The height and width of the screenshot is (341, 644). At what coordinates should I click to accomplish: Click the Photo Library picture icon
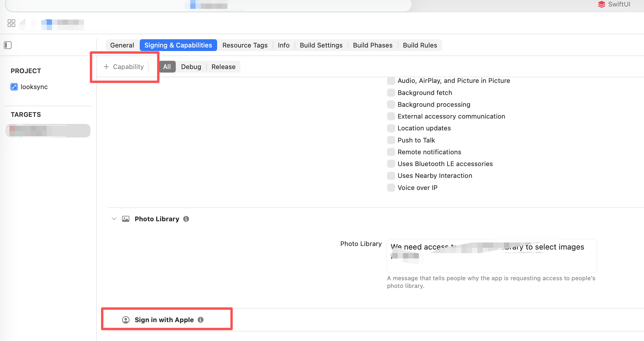tap(126, 219)
